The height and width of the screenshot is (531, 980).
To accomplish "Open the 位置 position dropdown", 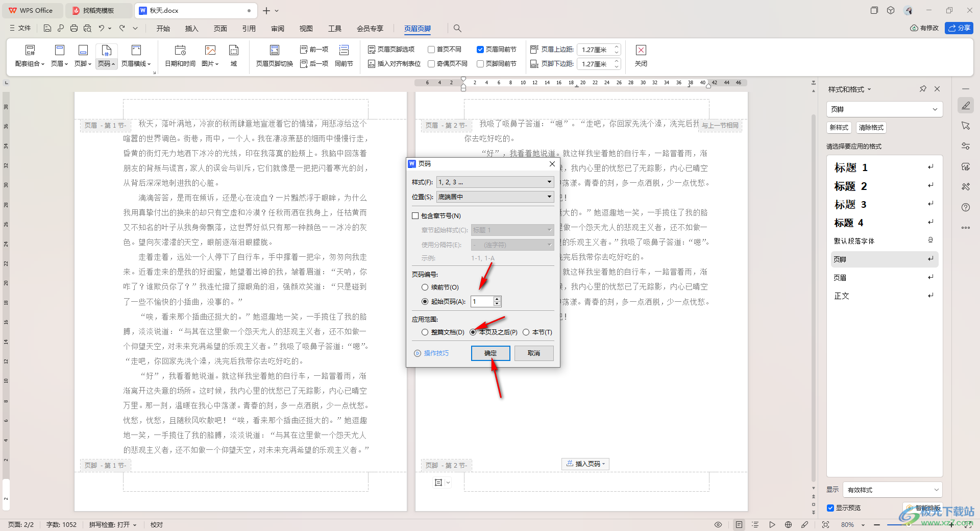I will click(x=495, y=197).
